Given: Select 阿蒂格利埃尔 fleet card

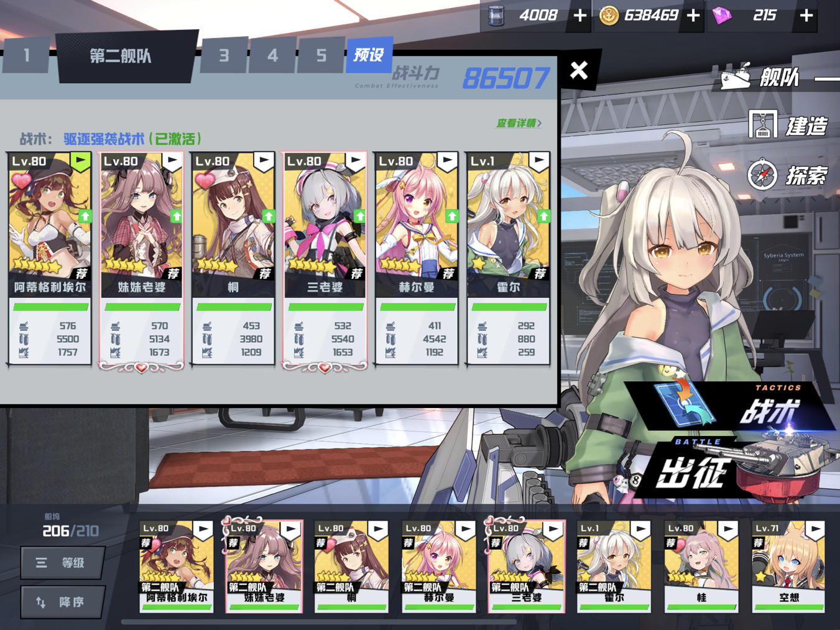Looking at the screenshot, I should [x=50, y=258].
